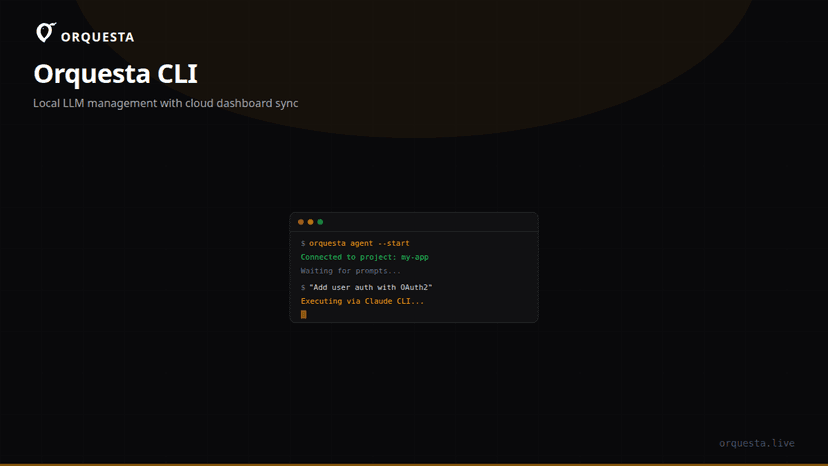Click the Waiting for prompts line
Viewport: 828px width, 466px height.
350,271
